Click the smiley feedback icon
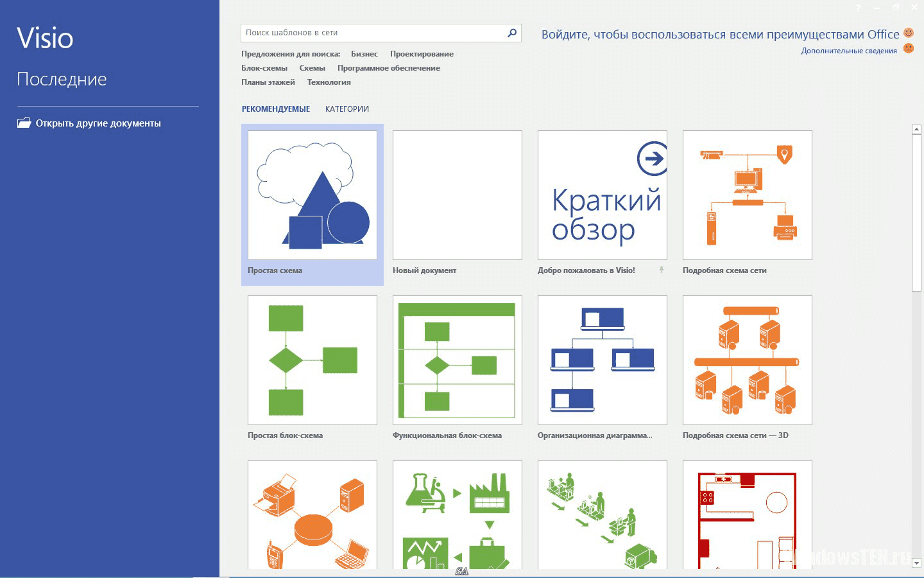Viewport: 924px width, 578px height. 909,33
